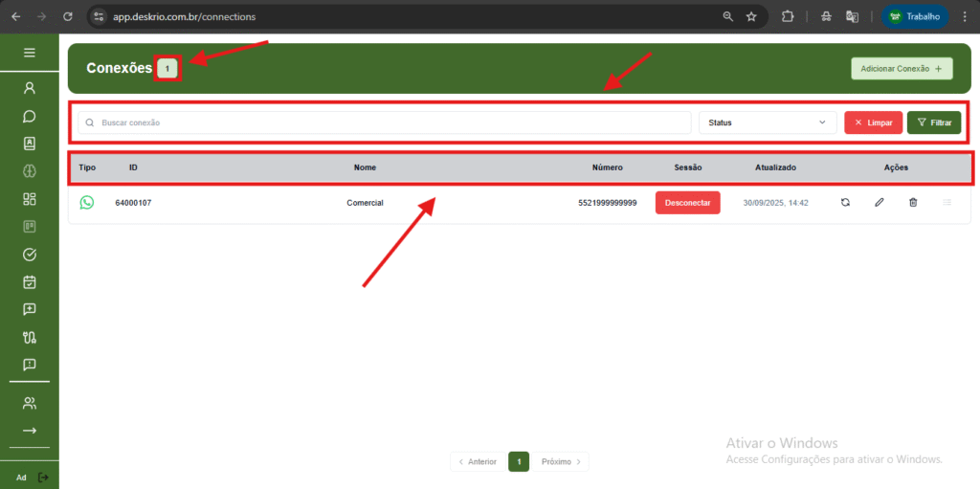Click the pencil edit icon in Ações

point(879,203)
